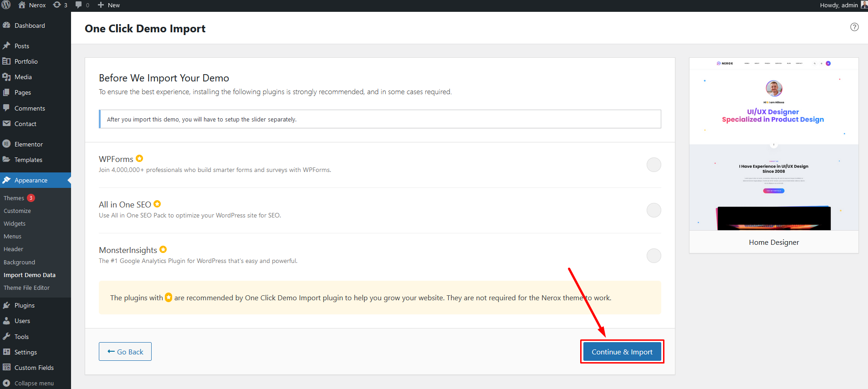
Task: Click the Media sidebar icon
Action: pyautogui.click(x=6, y=77)
